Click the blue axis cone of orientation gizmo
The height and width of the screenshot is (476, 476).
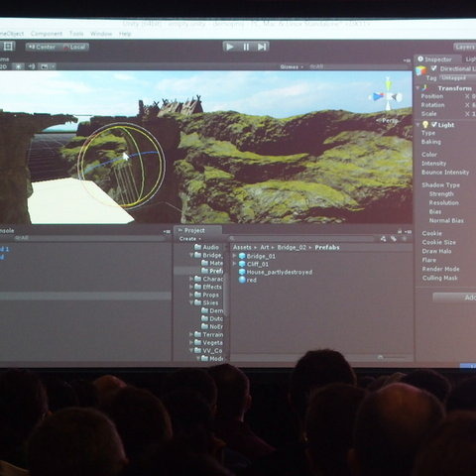[377, 96]
